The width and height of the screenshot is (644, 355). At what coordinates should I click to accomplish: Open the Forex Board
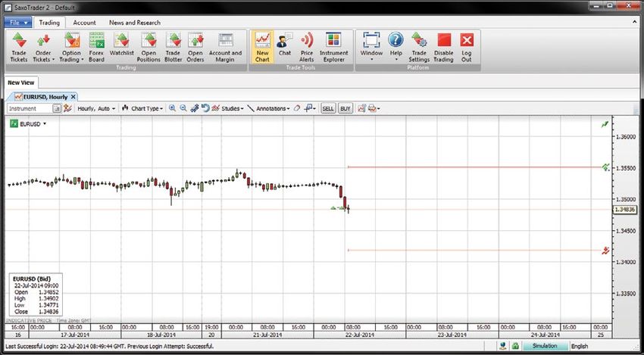[96, 48]
